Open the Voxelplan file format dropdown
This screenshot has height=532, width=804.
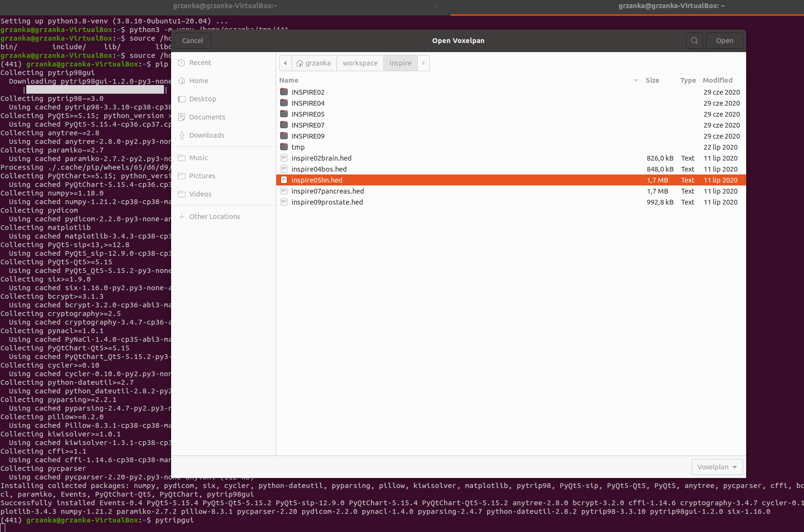717,467
